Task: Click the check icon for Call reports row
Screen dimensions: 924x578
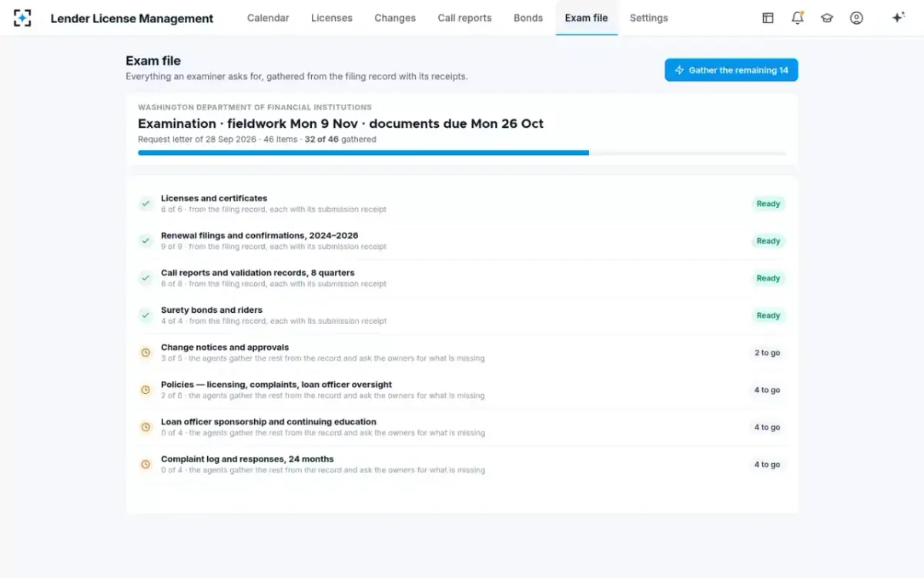Action: pyautogui.click(x=146, y=278)
